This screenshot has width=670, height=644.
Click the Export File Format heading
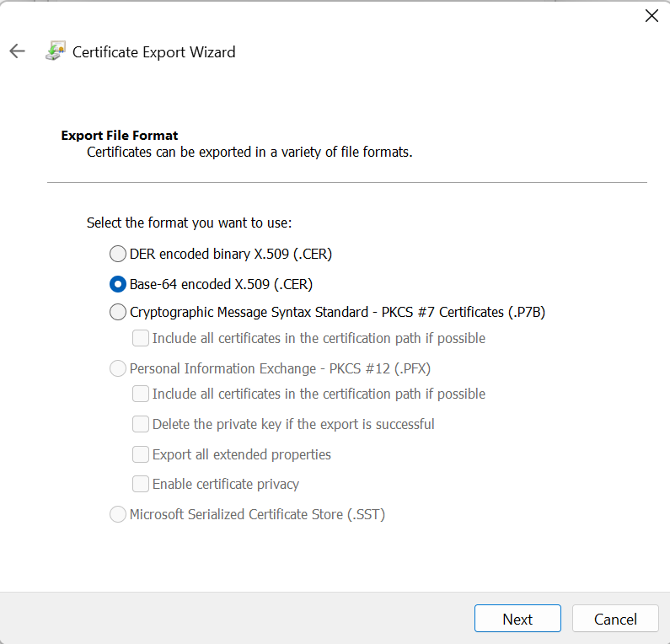point(120,136)
